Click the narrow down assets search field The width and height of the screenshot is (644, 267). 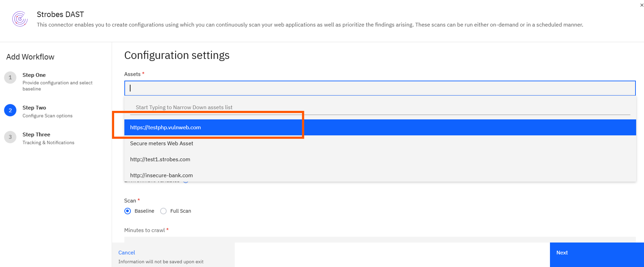[x=380, y=107]
